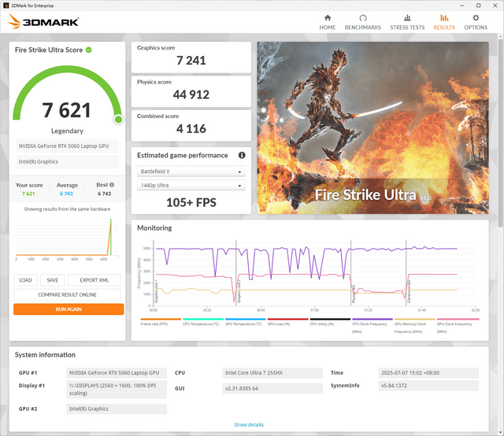Toggle GPU Load (%) legend swatch
This screenshot has width=504, height=436.
click(288, 319)
